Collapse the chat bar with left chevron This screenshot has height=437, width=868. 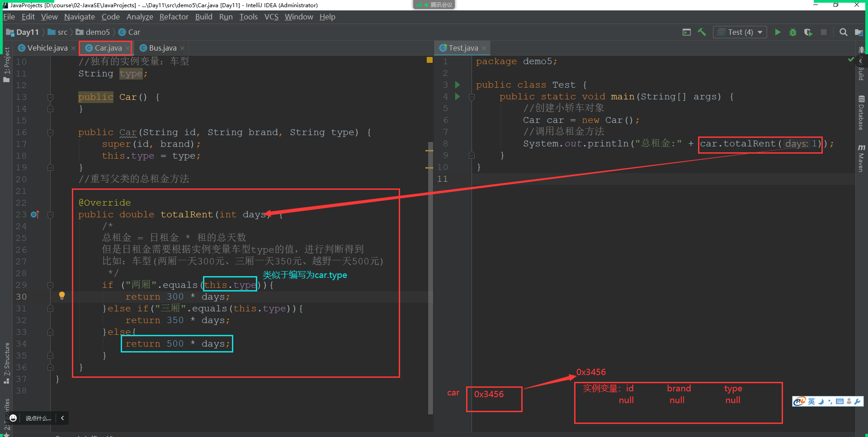pyautogui.click(x=62, y=418)
